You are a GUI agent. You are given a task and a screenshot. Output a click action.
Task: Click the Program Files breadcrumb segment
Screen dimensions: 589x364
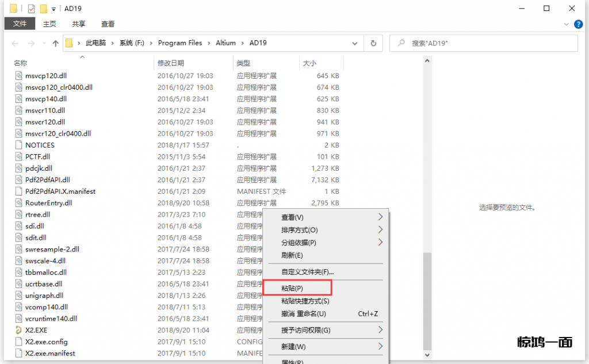point(180,43)
